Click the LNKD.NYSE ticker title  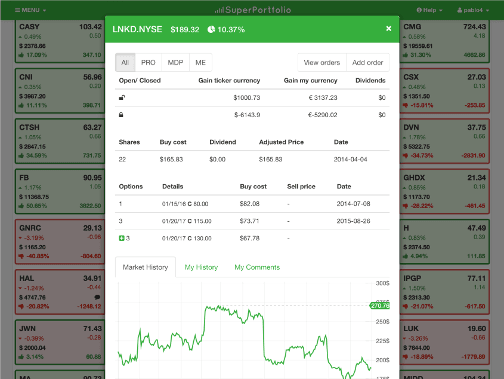click(137, 29)
